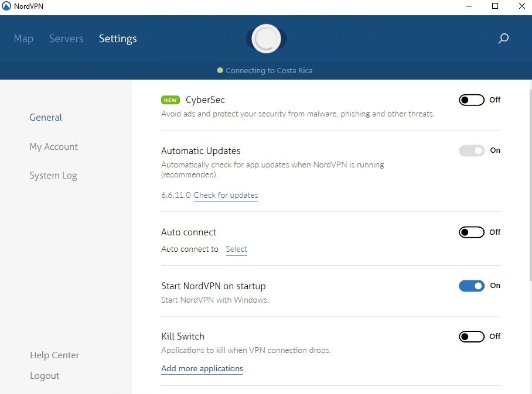The height and width of the screenshot is (394, 532).
Task: Click the Auto connect heading
Action: pos(189,232)
